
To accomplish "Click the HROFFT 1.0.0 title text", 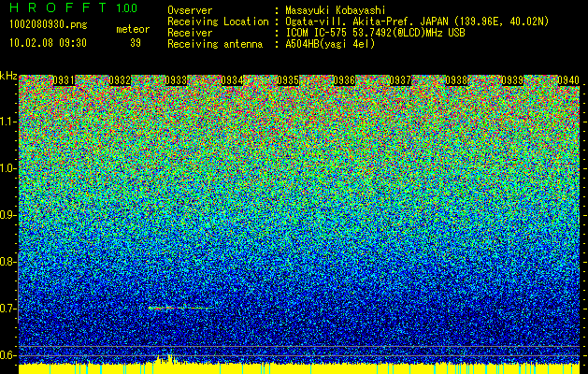I will (74, 7).
